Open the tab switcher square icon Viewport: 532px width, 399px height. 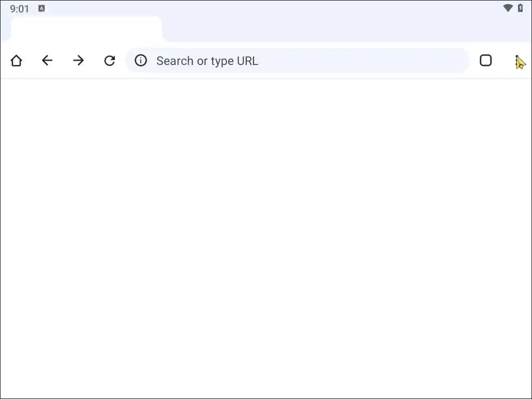click(486, 61)
